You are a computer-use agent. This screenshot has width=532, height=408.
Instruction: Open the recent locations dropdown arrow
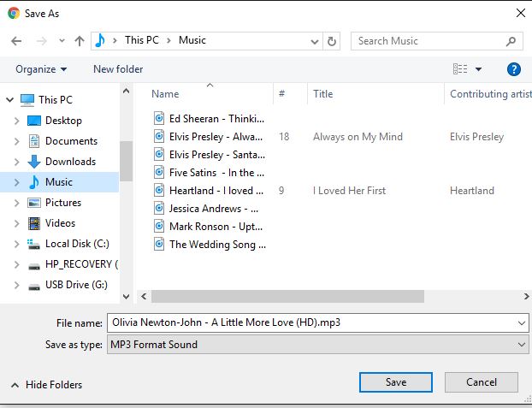(x=62, y=41)
